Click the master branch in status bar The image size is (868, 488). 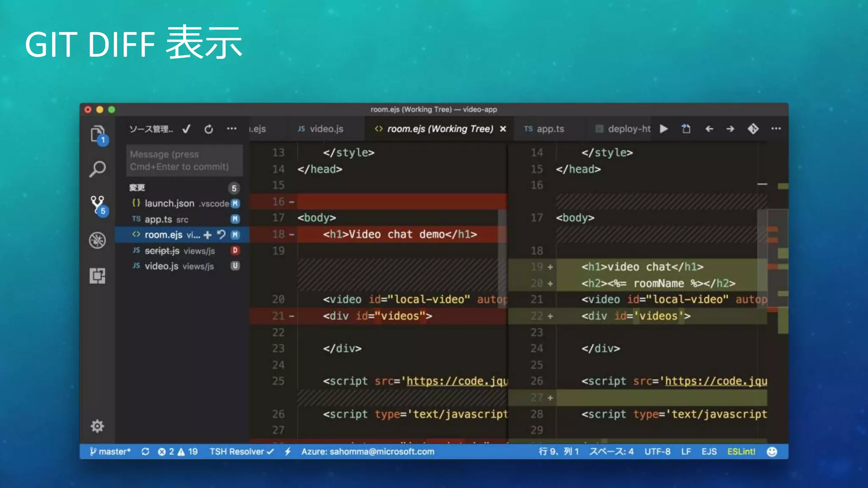pyautogui.click(x=110, y=452)
